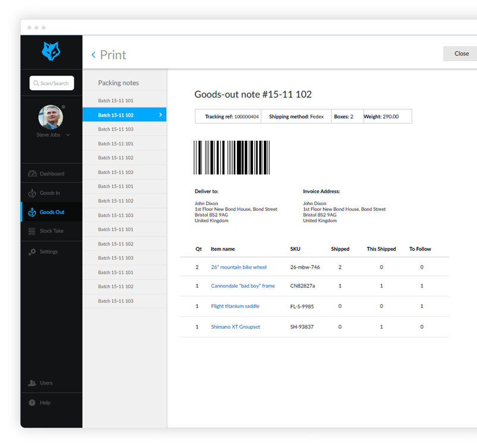
Task: Select last Batch 15-11 103 packing note
Action: pyautogui.click(x=116, y=301)
